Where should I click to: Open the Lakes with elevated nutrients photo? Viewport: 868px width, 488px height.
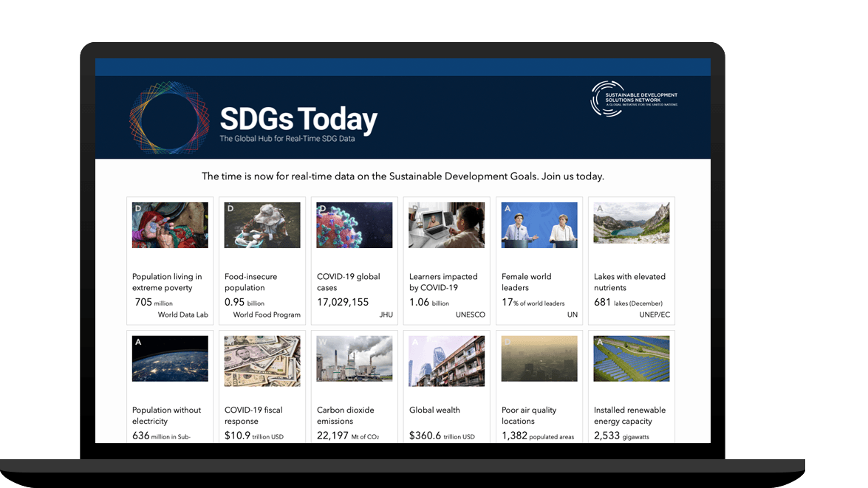(632, 223)
